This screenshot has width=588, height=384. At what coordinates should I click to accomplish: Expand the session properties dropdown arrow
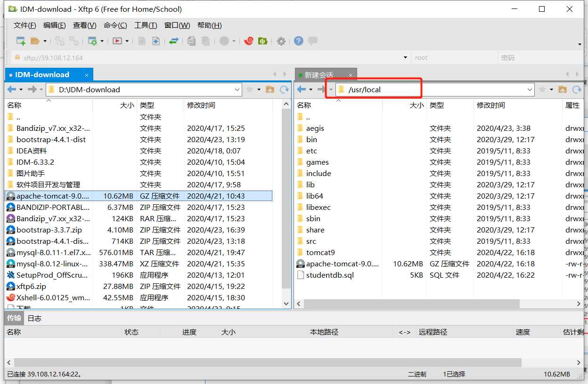[102, 41]
